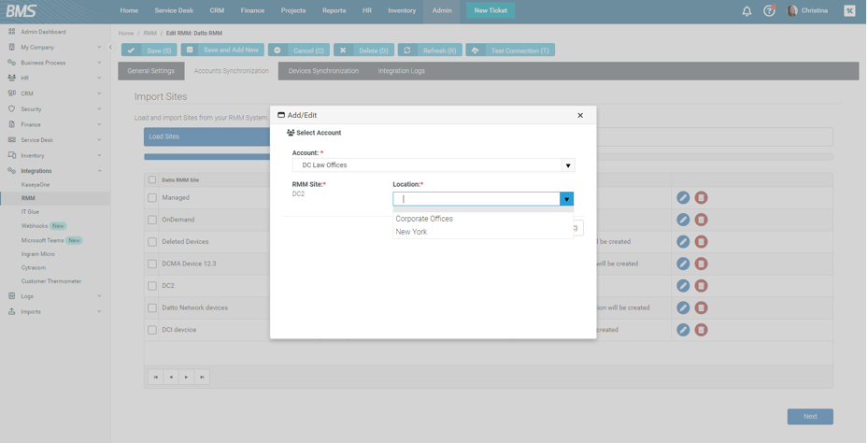Image resolution: width=868 pixels, height=443 pixels.
Task: Click the edit pencil icon for Managed row
Action: (x=683, y=198)
